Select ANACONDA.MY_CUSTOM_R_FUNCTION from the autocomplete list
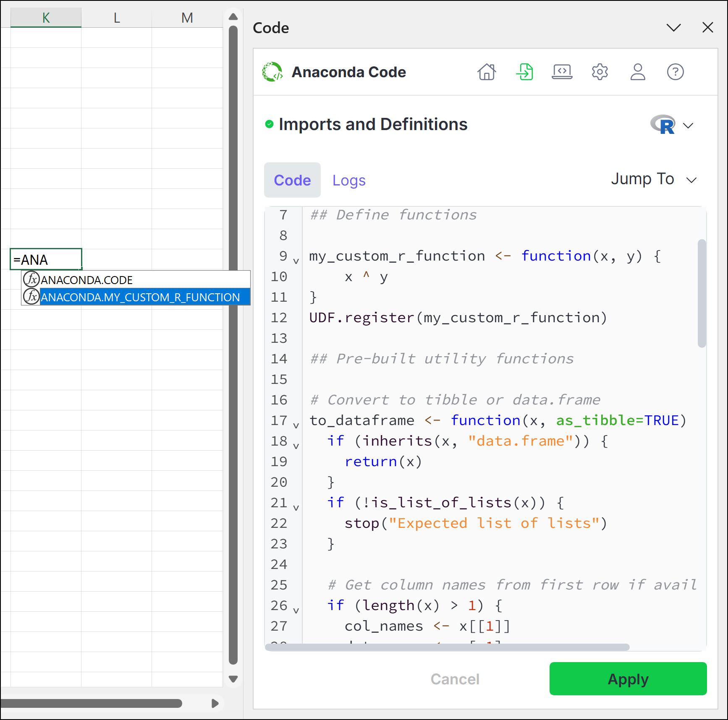728x720 pixels. pos(136,297)
